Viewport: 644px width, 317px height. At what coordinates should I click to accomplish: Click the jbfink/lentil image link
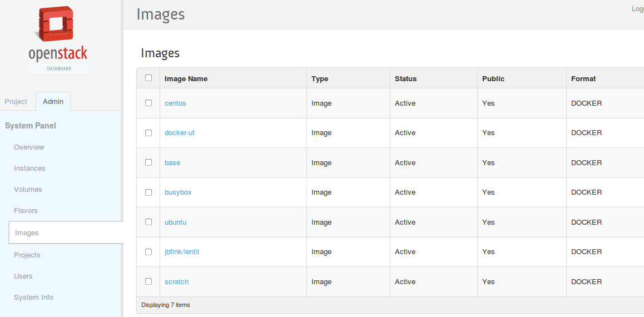click(x=182, y=252)
